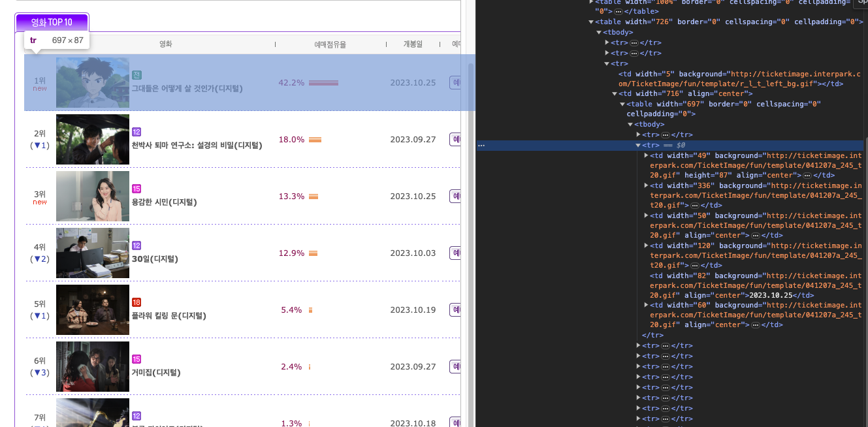This screenshot has width=868, height=427.
Task: Click the 12 rating icon beside 30일(디지털)
Action: [137, 245]
